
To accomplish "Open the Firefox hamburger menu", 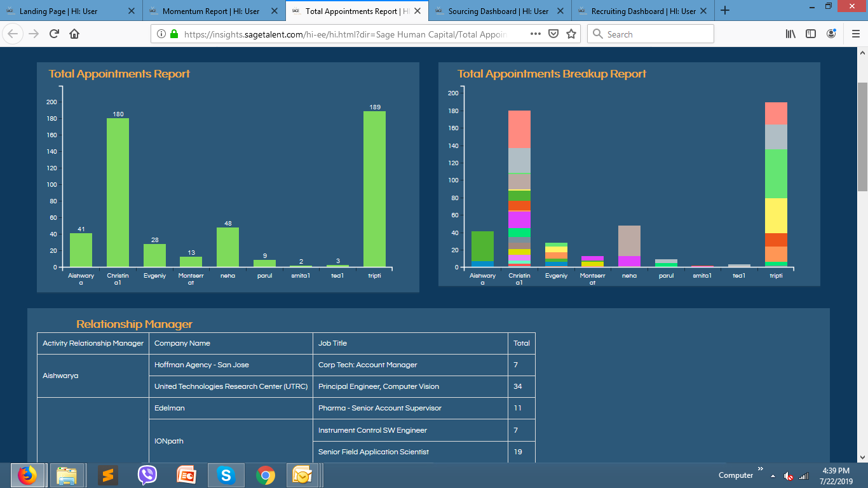I will point(855,34).
